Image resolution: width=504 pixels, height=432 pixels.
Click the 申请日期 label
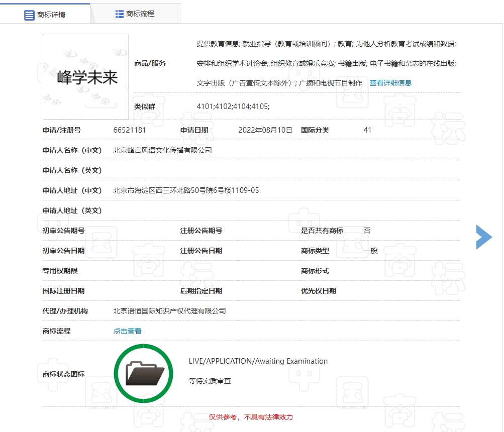194,130
